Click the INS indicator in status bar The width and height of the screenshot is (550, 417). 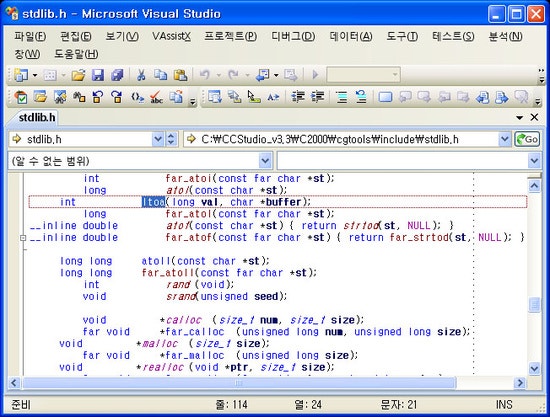[x=504, y=404]
